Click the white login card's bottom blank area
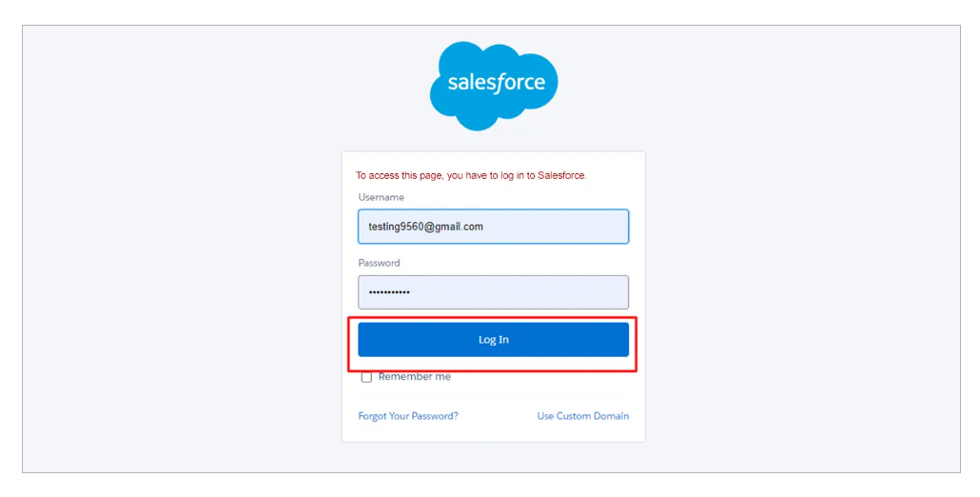This screenshot has width=980, height=497. coord(493,431)
